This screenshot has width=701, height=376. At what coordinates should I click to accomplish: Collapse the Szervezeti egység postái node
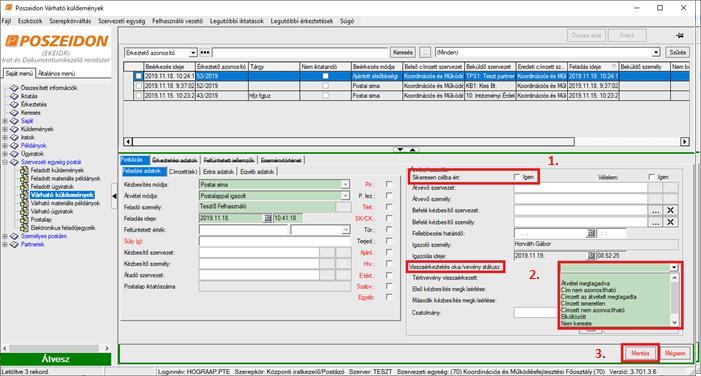[5, 162]
